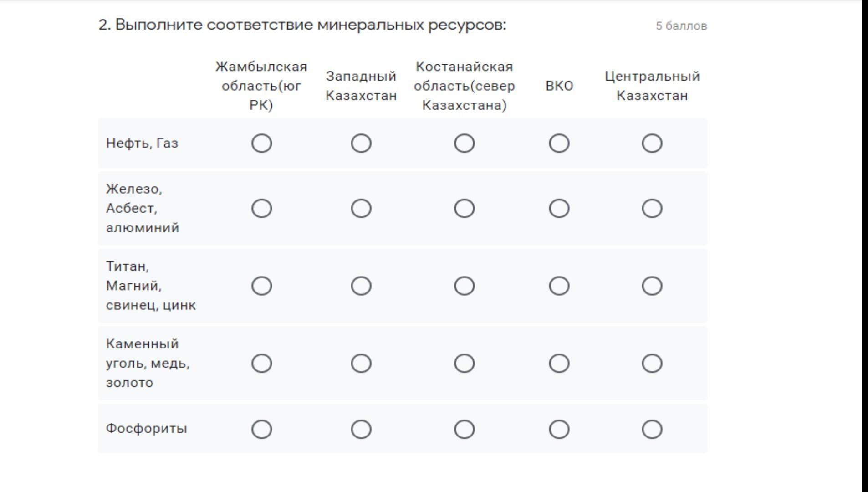The image size is (868, 492).
Task: Choose Центральный Казахстан for Фосфориты
Action: (652, 429)
